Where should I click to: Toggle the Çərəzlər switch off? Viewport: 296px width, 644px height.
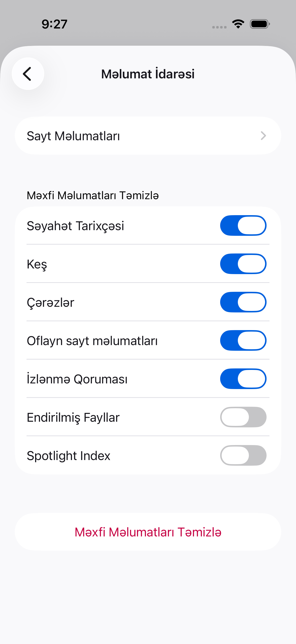pyautogui.click(x=243, y=302)
